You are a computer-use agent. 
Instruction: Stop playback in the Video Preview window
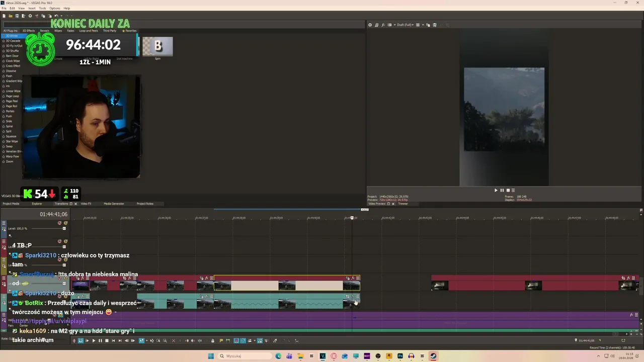pos(508,190)
